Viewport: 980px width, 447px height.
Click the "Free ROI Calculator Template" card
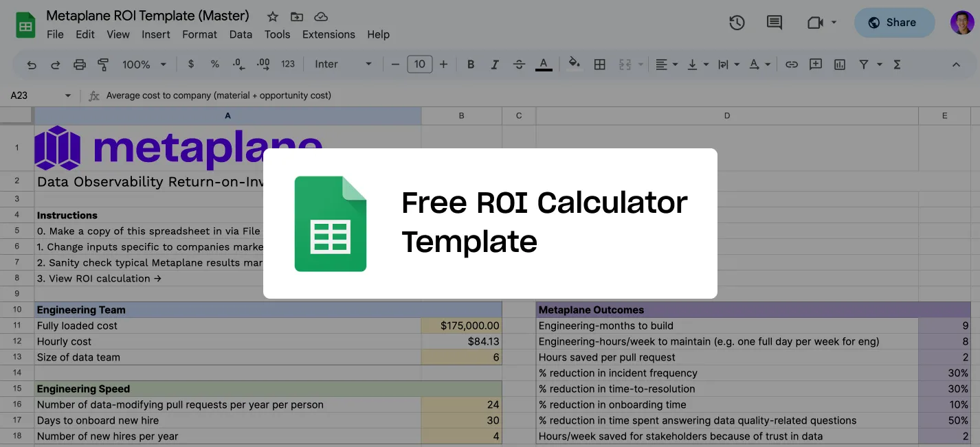[x=490, y=223]
